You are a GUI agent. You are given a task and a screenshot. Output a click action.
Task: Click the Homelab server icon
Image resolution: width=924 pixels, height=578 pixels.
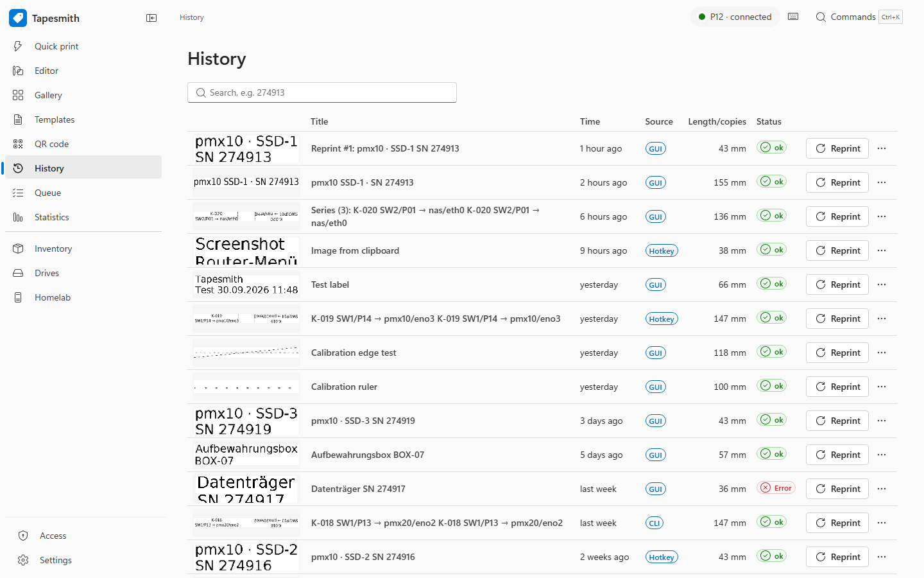coord(18,297)
